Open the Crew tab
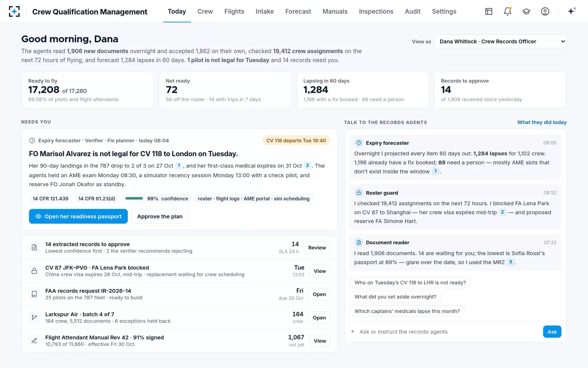 point(205,11)
